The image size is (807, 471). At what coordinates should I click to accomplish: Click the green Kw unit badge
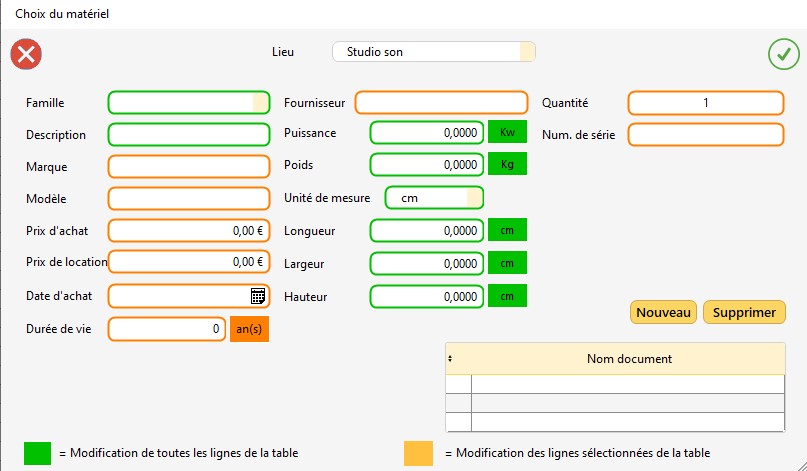pos(507,132)
